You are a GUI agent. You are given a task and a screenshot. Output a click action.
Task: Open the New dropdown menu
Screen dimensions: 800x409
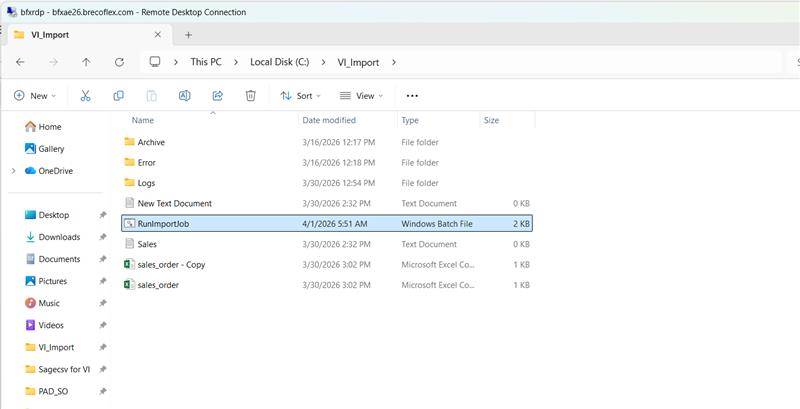35,96
